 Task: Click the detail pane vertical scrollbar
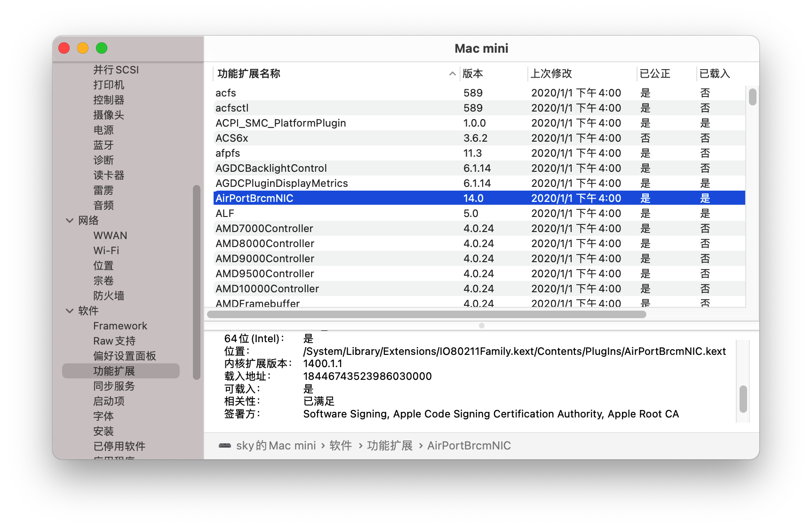tap(743, 399)
